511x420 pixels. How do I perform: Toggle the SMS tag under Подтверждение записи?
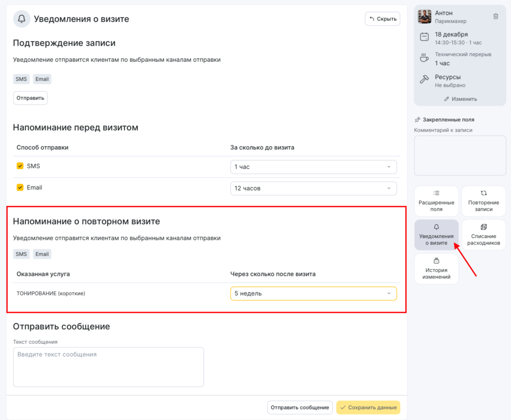(21, 79)
